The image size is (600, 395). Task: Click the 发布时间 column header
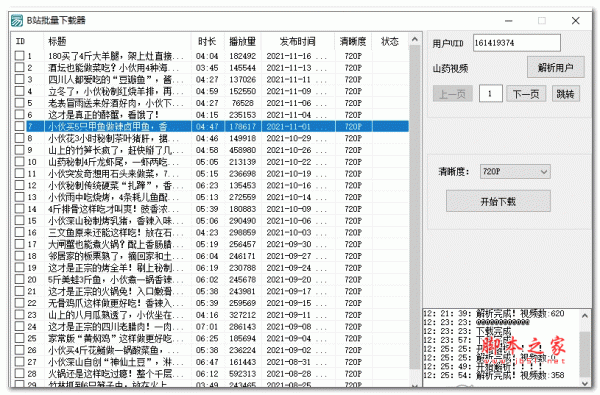[298, 41]
